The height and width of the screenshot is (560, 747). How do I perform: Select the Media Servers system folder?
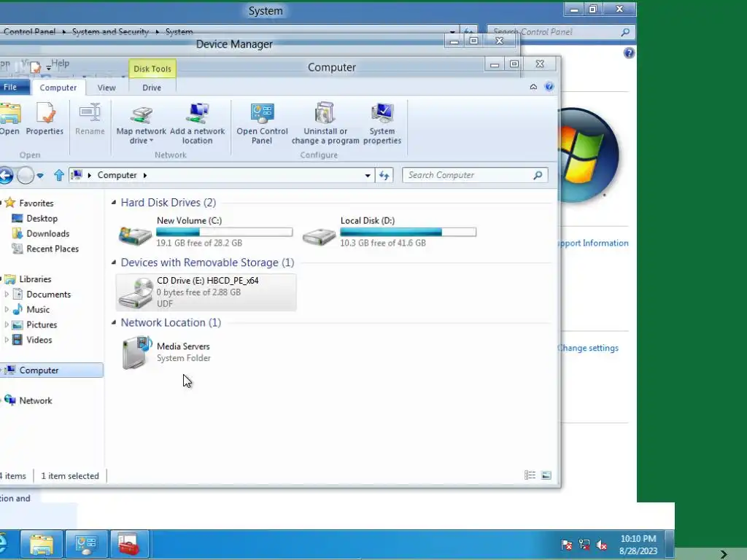coord(167,352)
